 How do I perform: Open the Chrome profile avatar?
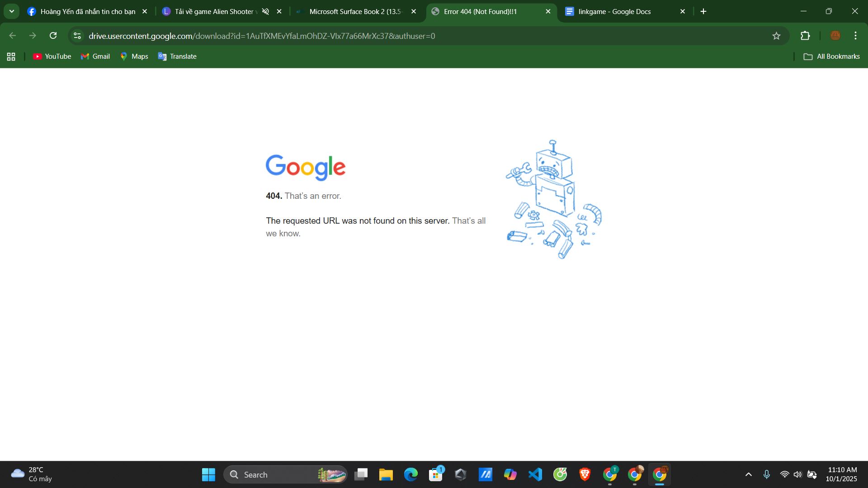(x=835, y=36)
